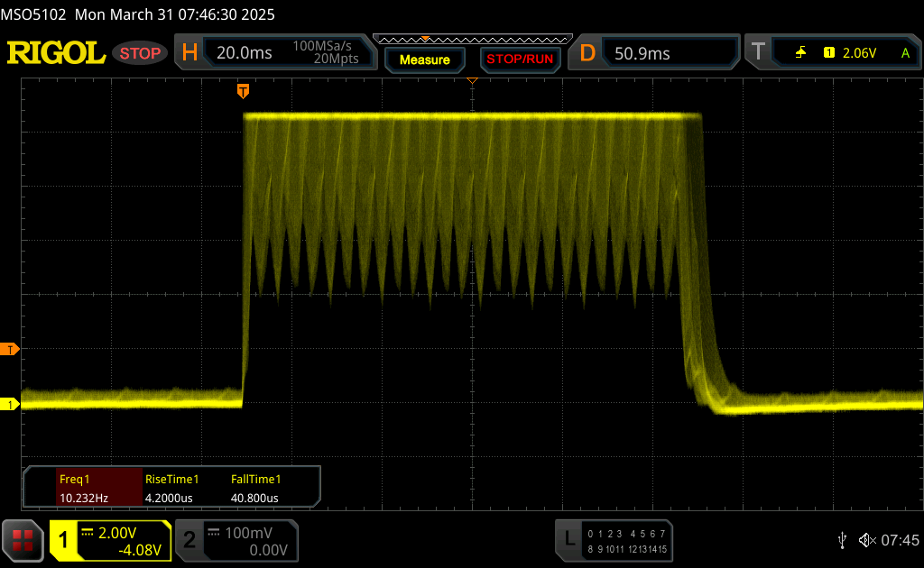Tap the STOP/RUN button
924x568 pixels.
click(520, 60)
